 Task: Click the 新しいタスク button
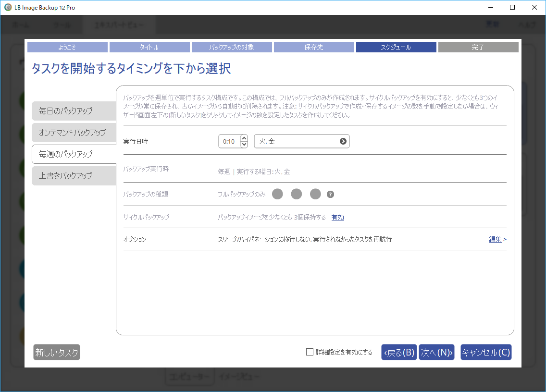pos(57,353)
